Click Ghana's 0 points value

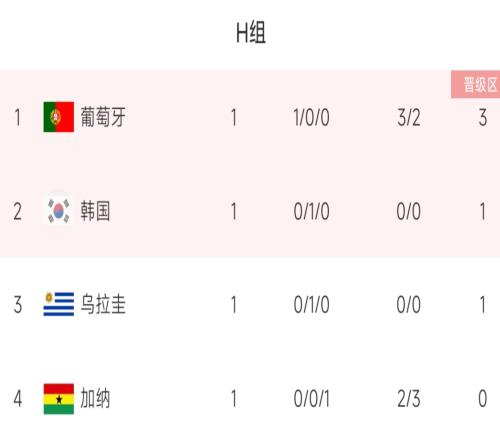483,399
